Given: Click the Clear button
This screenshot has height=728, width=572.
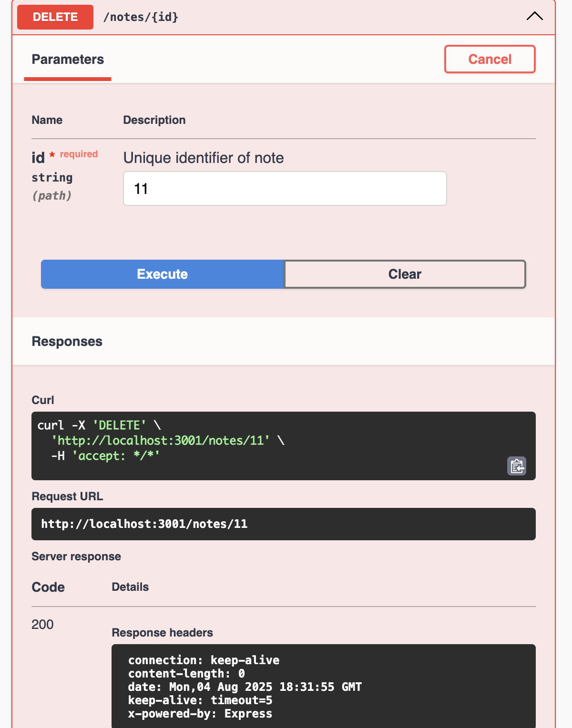Looking at the screenshot, I should (405, 274).
